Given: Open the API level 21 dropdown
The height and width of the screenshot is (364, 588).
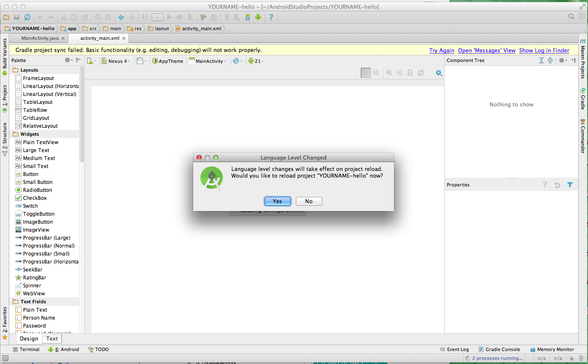Looking at the screenshot, I should (256, 61).
